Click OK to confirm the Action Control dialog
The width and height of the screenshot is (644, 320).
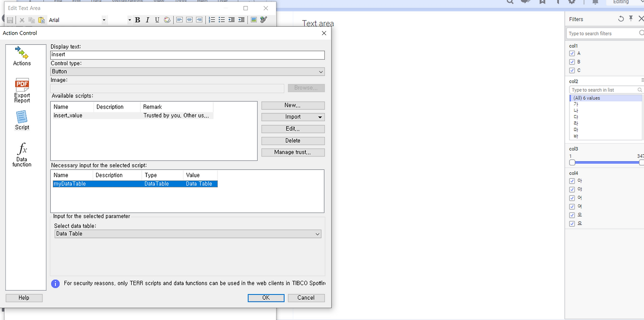[266, 297]
